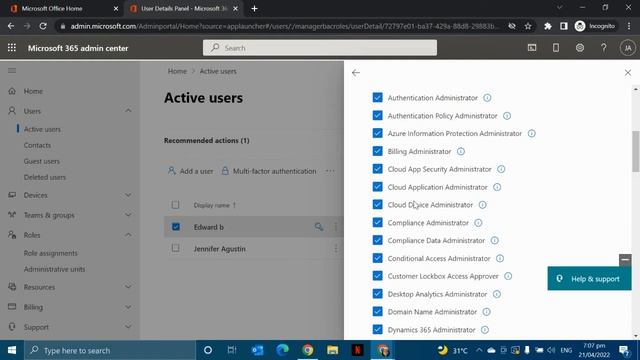Open Guest users in left navigation

coord(42,161)
